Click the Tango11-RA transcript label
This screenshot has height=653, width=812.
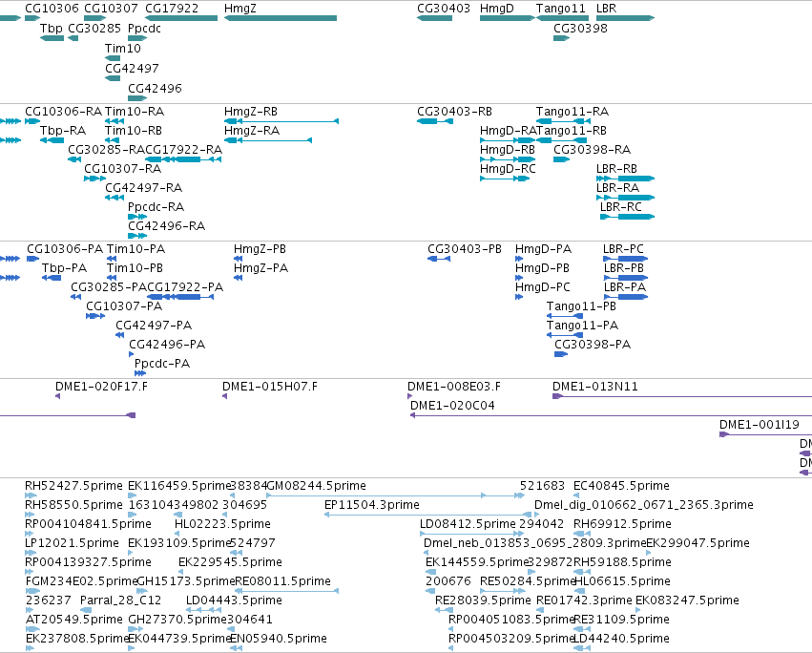coord(573,112)
